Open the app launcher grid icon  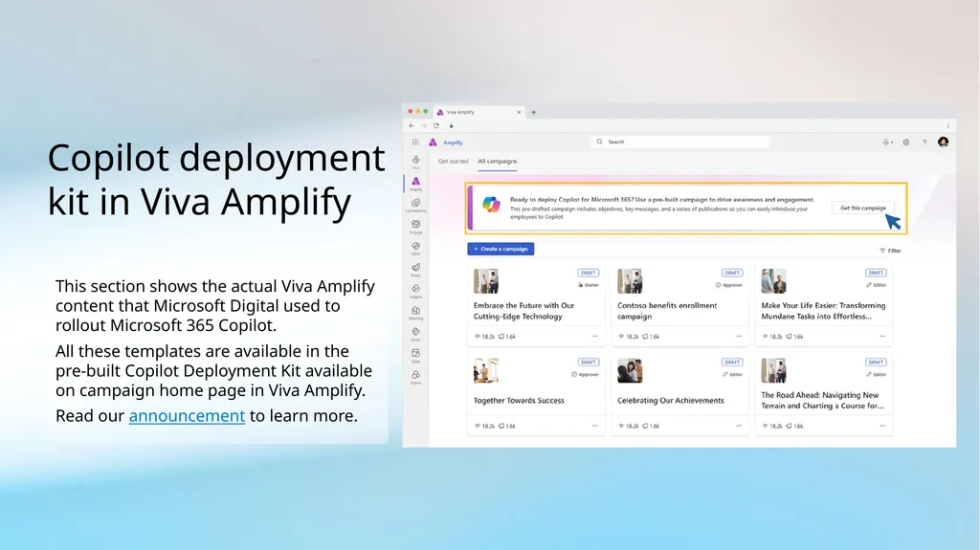coord(415,143)
